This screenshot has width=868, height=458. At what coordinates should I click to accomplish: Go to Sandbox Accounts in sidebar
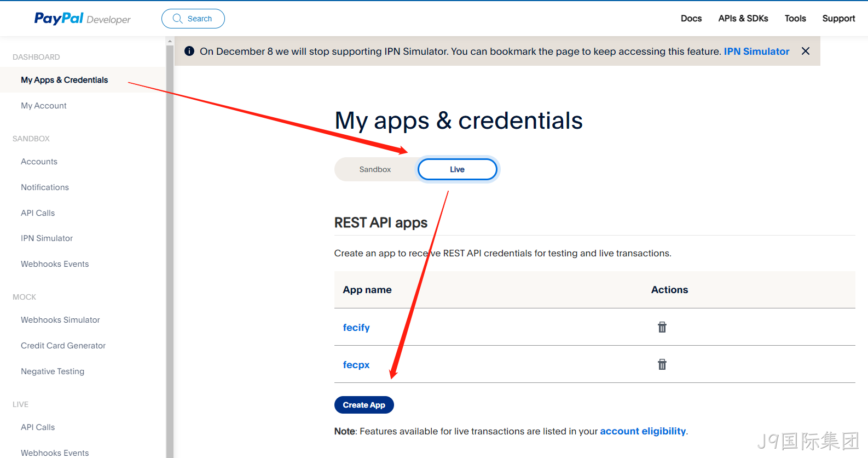click(39, 162)
